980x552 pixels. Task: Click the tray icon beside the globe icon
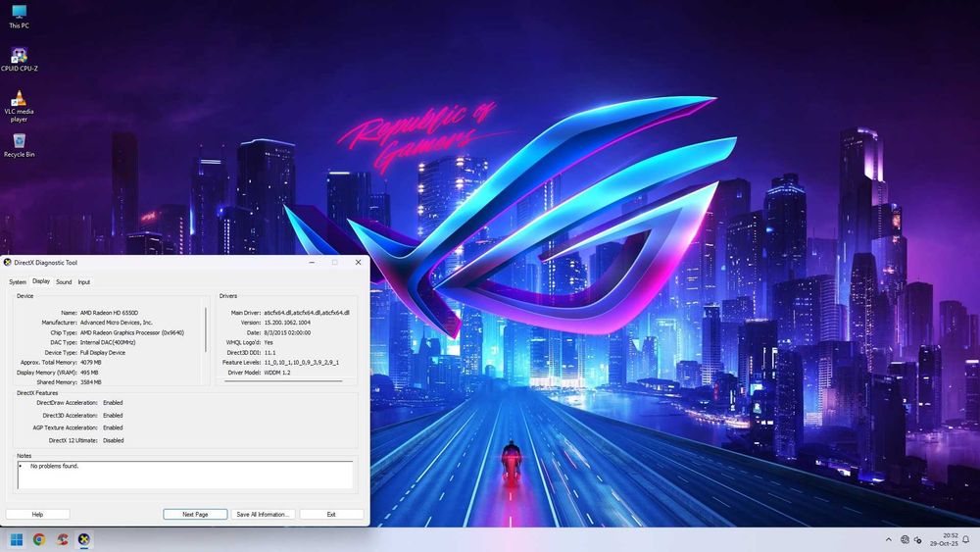click(917, 539)
